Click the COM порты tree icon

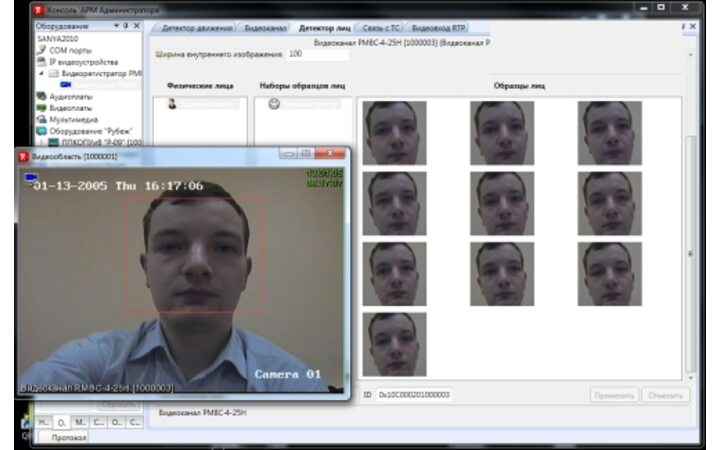(x=41, y=50)
